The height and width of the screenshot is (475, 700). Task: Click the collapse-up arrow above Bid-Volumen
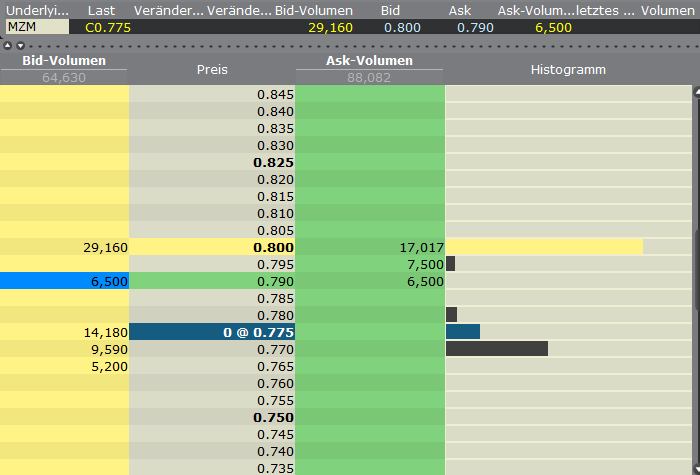[7, 45]
